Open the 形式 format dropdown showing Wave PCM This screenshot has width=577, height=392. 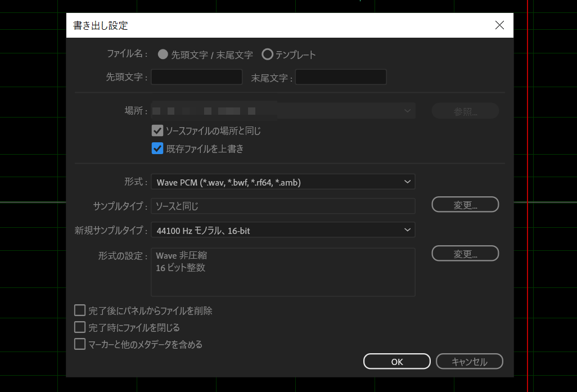tap(283, 182)
